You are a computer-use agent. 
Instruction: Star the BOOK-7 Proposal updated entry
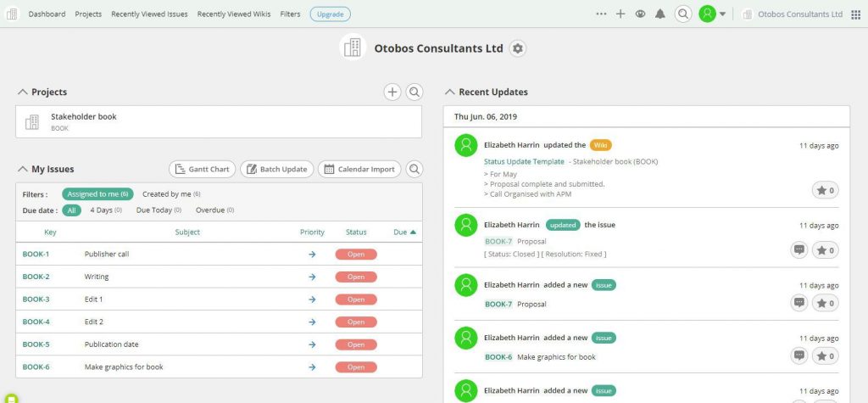826,250
